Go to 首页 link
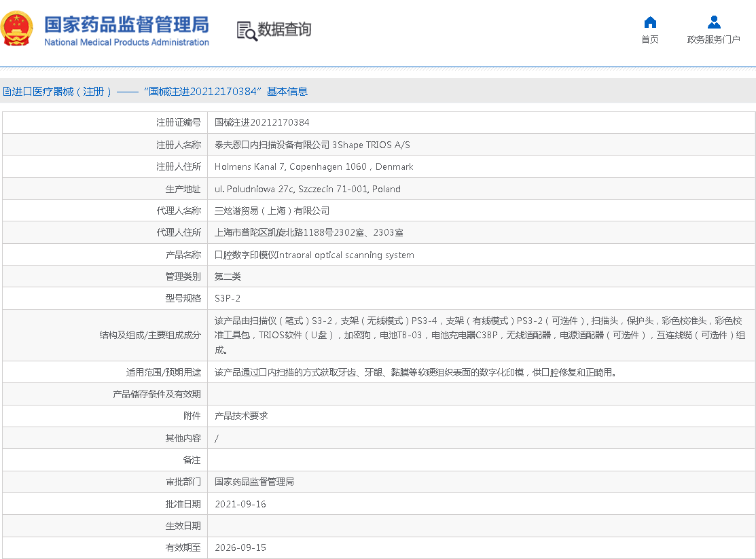This screenshot has height=559, width=756. 650,39
